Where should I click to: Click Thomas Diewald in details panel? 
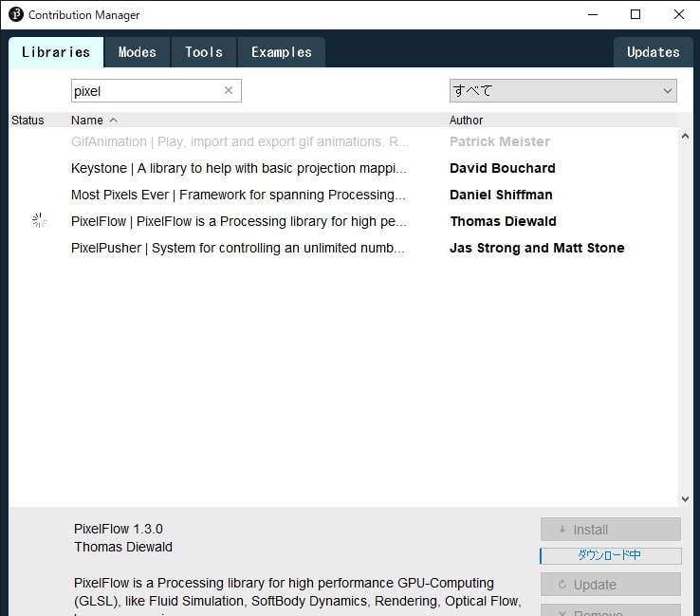123,547
